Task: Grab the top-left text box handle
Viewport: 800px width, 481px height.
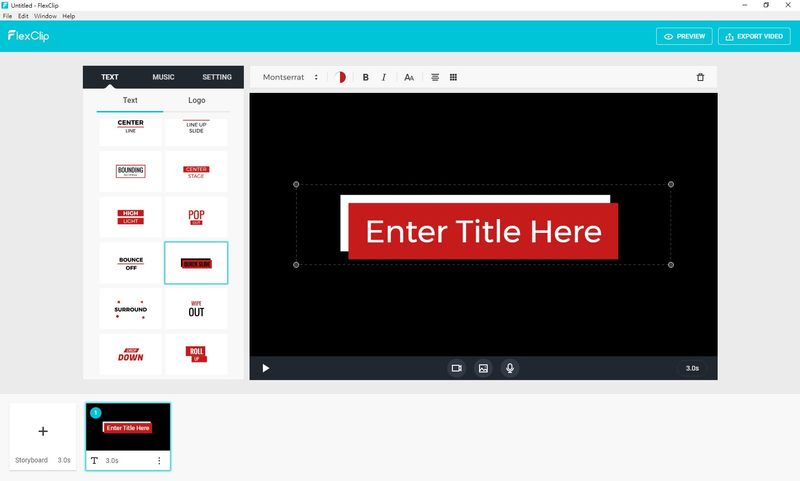Action: [296, 184]
